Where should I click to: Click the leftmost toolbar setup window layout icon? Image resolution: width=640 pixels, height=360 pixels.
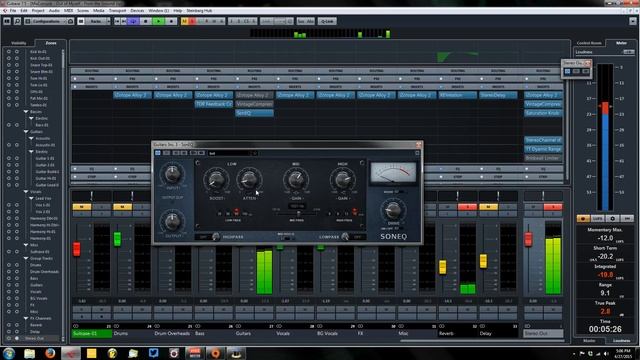(x=7, y=21)
